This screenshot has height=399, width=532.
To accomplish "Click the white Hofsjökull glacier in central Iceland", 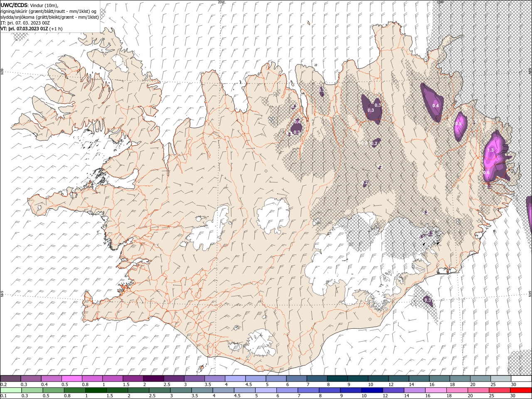I will coord(273,216).
